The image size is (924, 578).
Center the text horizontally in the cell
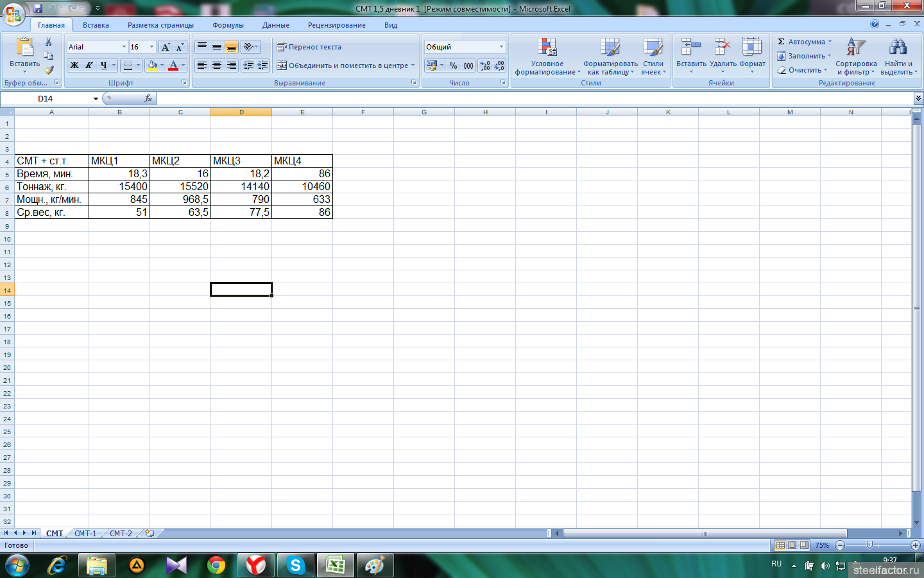click(217, 66)
